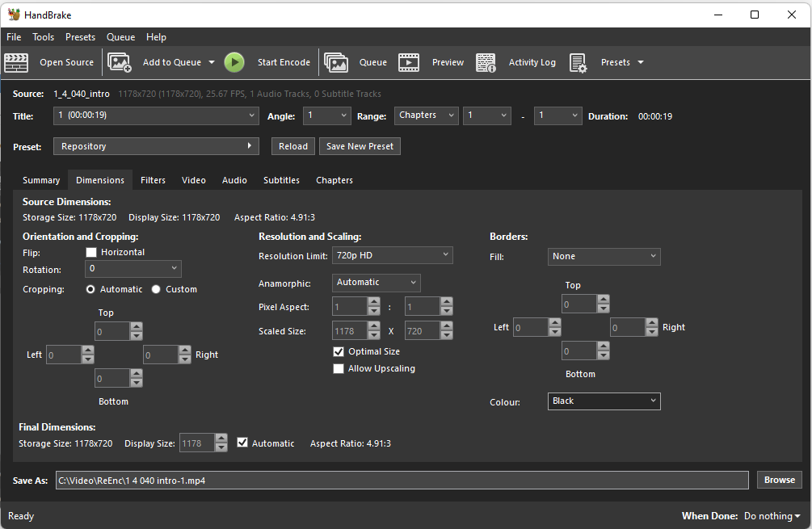The height and width of the screenshot is (529, 812).
Task: Uncheck the Optimal Size checkbox
Action: click(x=339, y=351)
